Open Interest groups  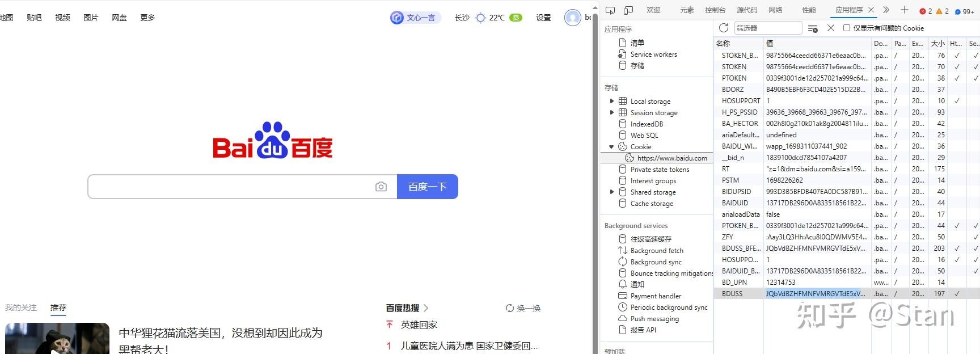(653, 181)
